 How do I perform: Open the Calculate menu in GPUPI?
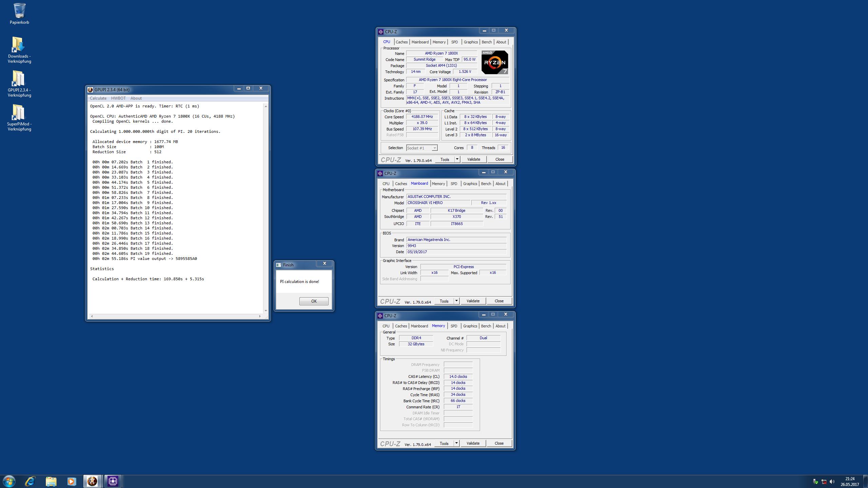pyautogui.click(x=98, y=98)
